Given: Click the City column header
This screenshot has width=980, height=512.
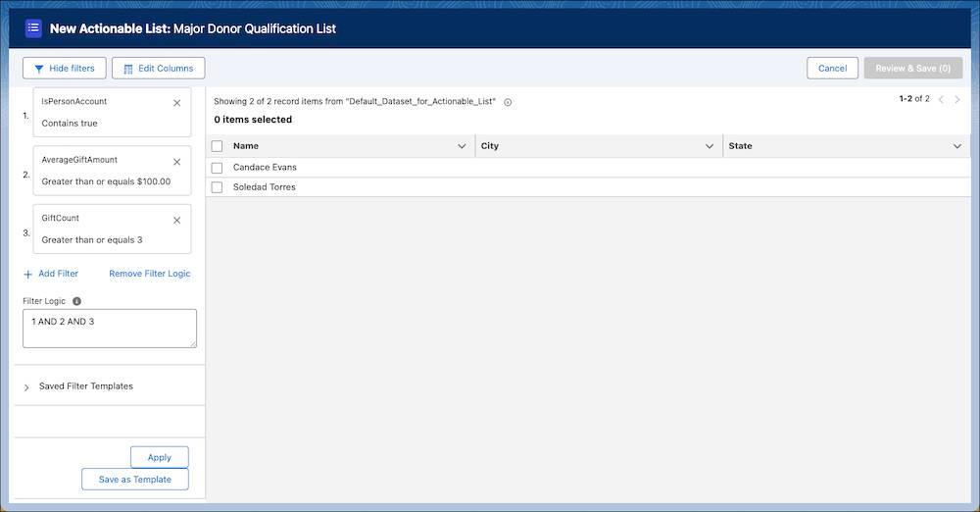Looking at the screenshot, I should pos(490,146).
